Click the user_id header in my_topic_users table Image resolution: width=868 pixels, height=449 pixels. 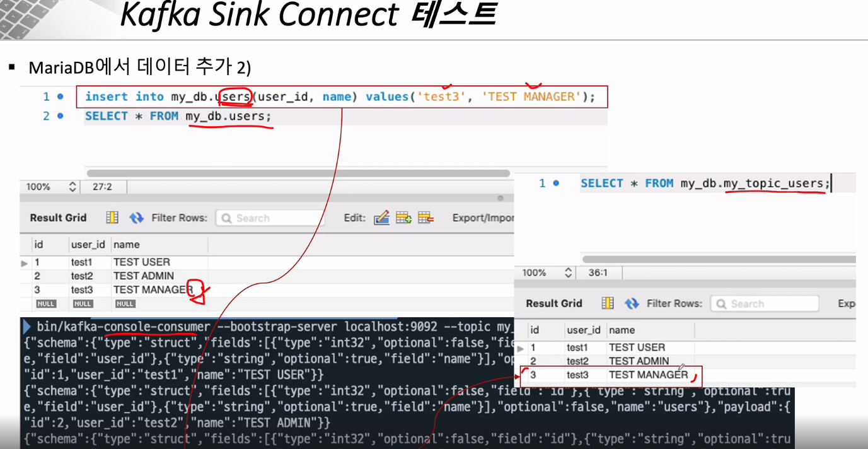coord(584,330)
